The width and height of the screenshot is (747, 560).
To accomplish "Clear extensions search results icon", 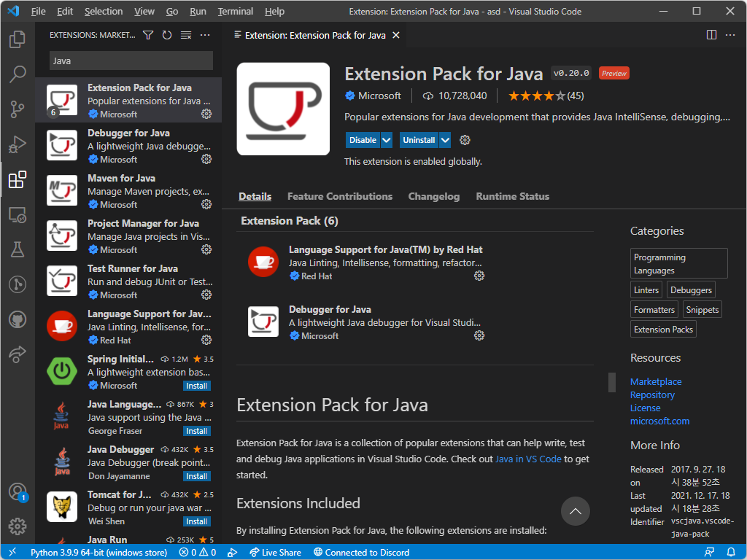I will pyautogui.click(x=186, y=35).
